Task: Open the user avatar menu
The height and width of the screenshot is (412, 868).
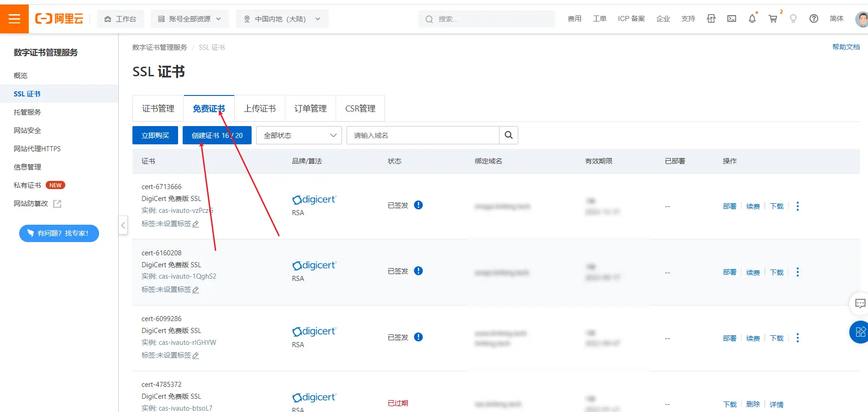Action: [x=862, y=19]
